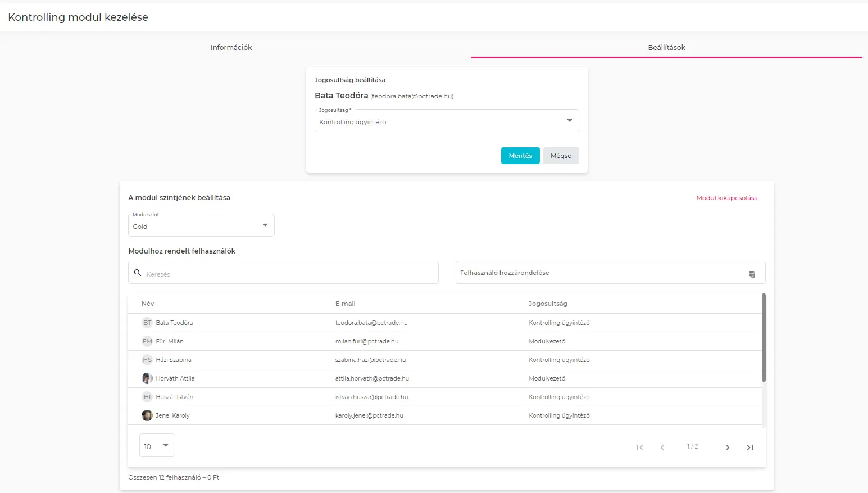Jump to last page arrow

(x=749, y=447)
